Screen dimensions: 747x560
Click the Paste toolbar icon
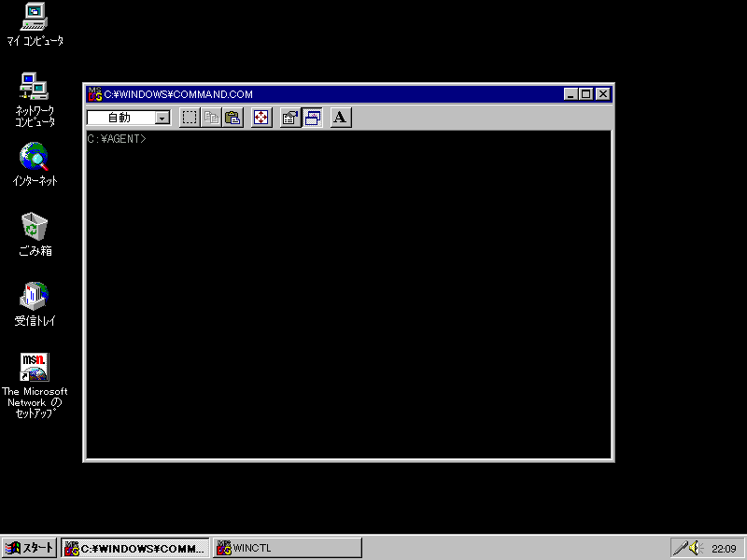pyautogui.click(x=233, y=118)
